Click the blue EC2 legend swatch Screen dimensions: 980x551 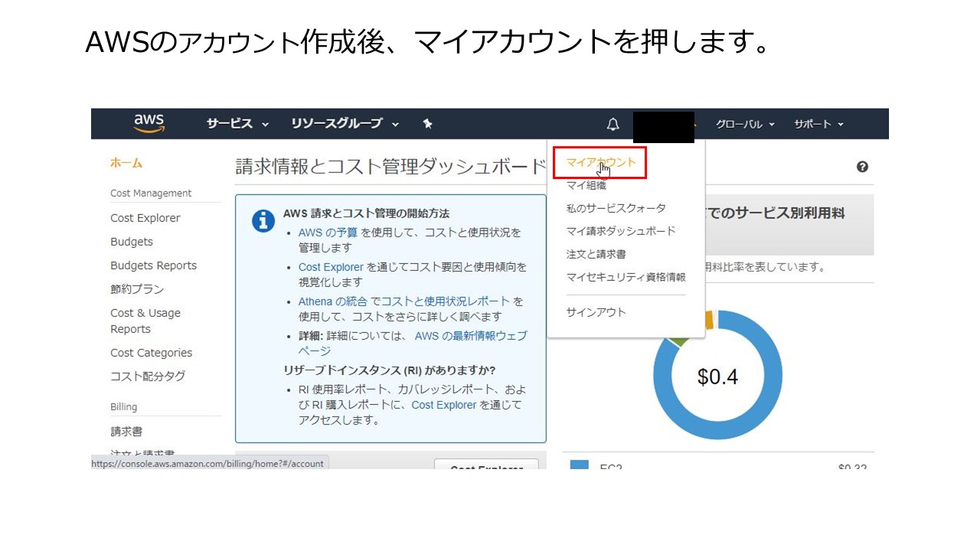click(580, 465)
